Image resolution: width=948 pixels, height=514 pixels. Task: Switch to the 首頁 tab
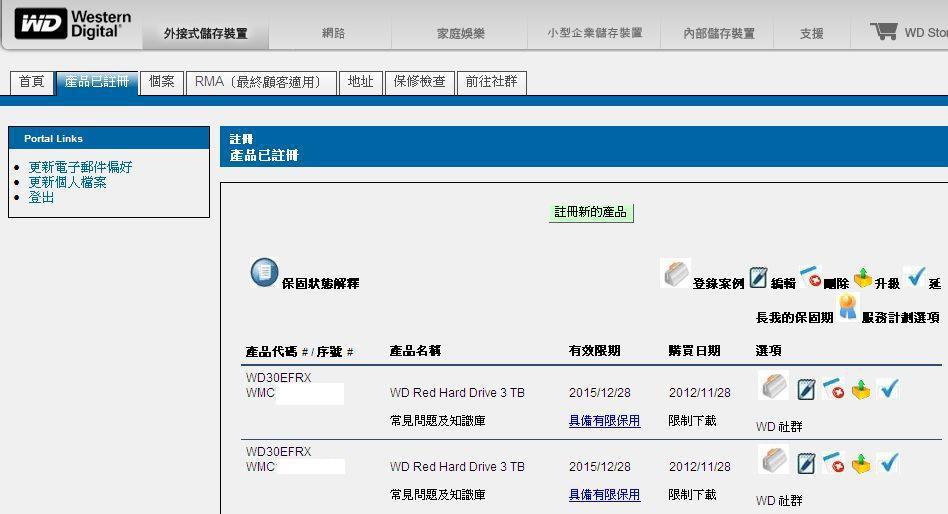tap(31, 82)
